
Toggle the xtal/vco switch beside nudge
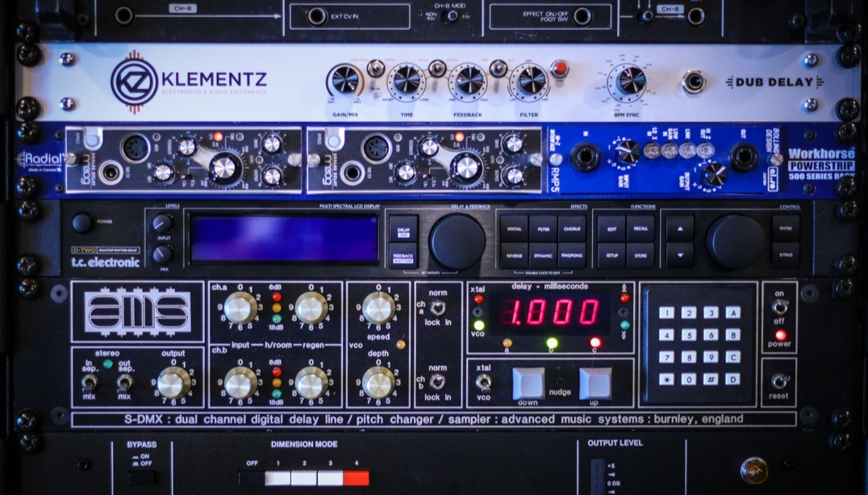483,380
